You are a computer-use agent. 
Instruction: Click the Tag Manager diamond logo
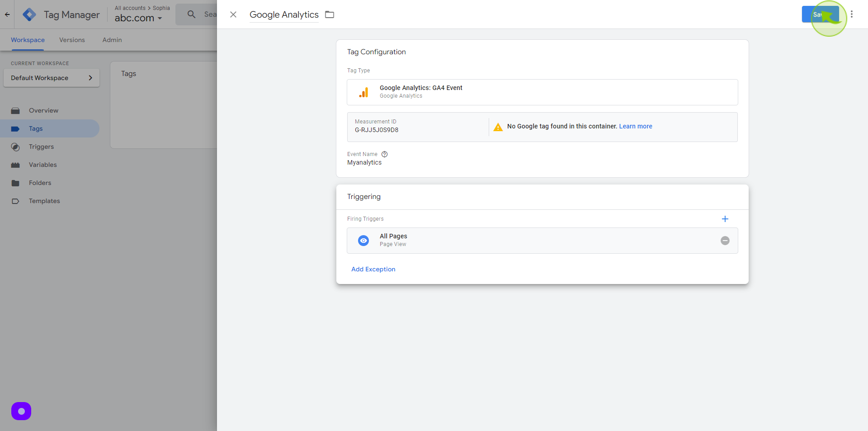click(29, 14)
